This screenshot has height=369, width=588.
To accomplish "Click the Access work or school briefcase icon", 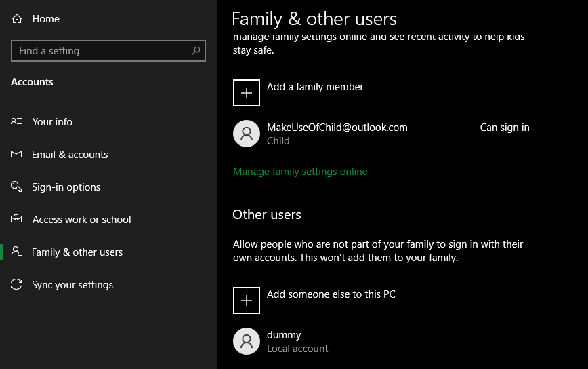I will [16, 219].
